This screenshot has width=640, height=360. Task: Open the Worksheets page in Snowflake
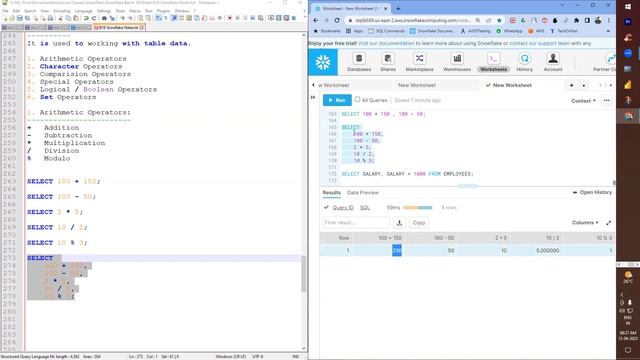pos(493,62)
